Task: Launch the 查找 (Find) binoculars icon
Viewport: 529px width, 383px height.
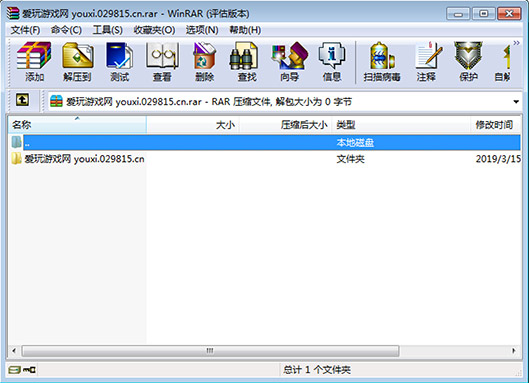Action: (247, 61)
